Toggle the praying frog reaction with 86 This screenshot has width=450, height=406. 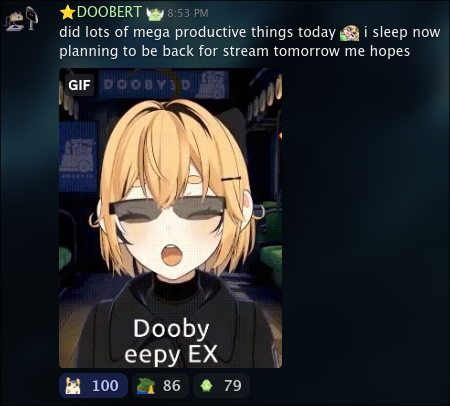pyautogui.click(x=160, y=385)
